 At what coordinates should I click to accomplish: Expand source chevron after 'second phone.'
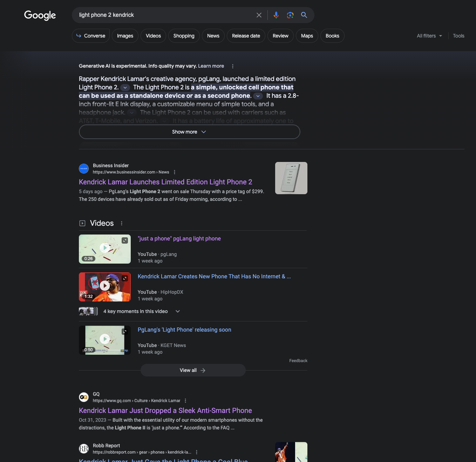pyautogui.click(x=258, y=96)
